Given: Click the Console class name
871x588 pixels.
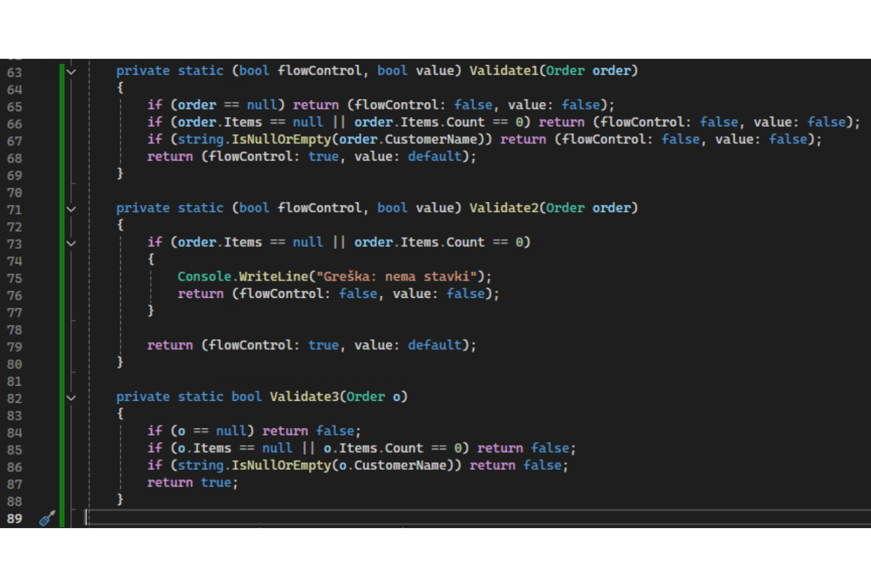Looking at the screenshot, I should [x=204, y=277].
